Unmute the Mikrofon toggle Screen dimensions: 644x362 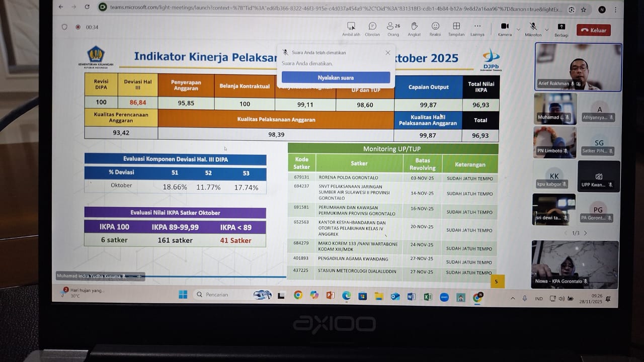(x=533, y=27)
